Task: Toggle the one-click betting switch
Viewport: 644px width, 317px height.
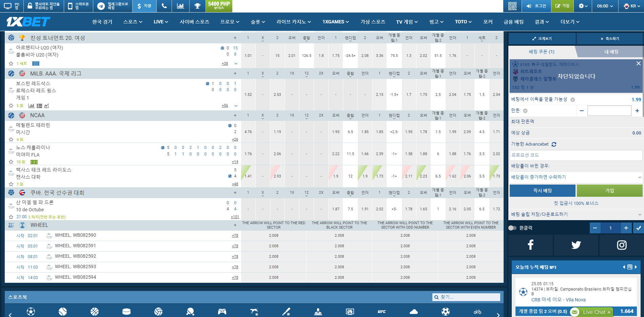Action: (512, 228)
